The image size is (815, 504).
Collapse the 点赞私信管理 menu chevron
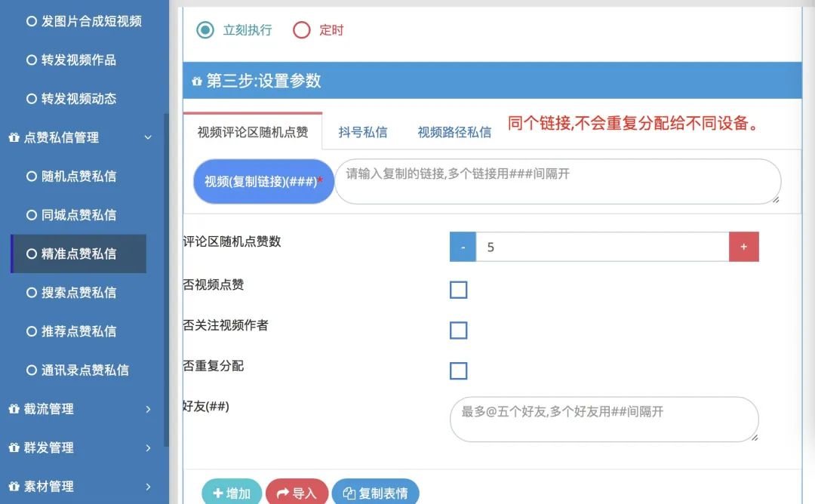click(x=148, y=137)
